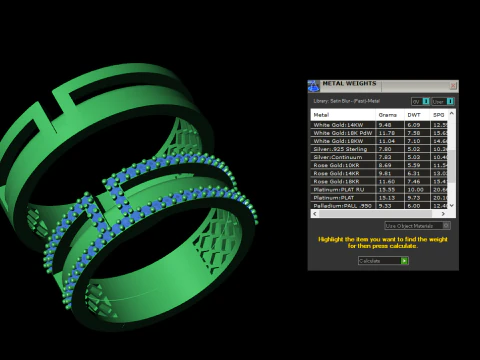Toggle the User library switch
The image size is (480, 360).
point(443,101)
